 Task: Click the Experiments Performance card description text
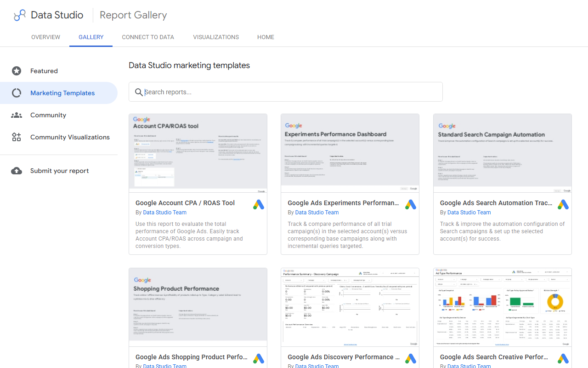[x=347, y=235]
